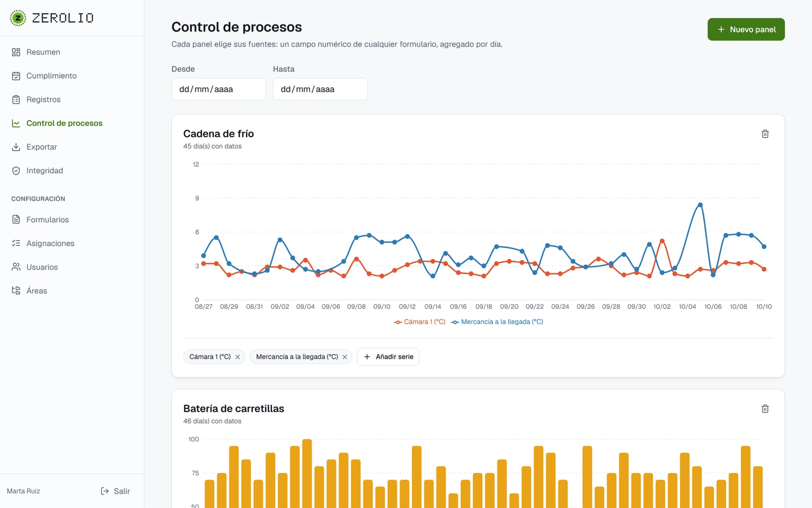This screenshot has height=508, width=812.
Task: Click the tallest bar in the Batería chart
Action: coord(307,473)
